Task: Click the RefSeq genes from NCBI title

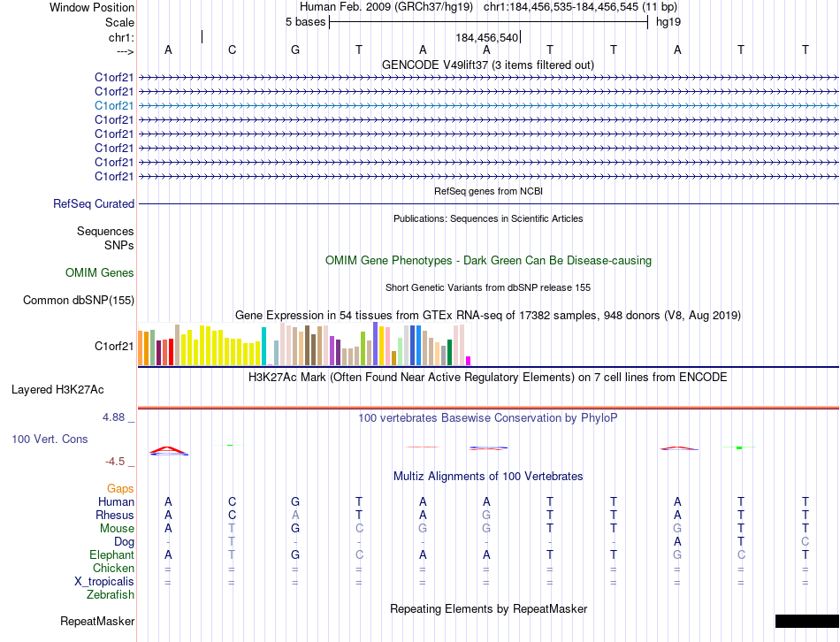Action: point(488,191)
